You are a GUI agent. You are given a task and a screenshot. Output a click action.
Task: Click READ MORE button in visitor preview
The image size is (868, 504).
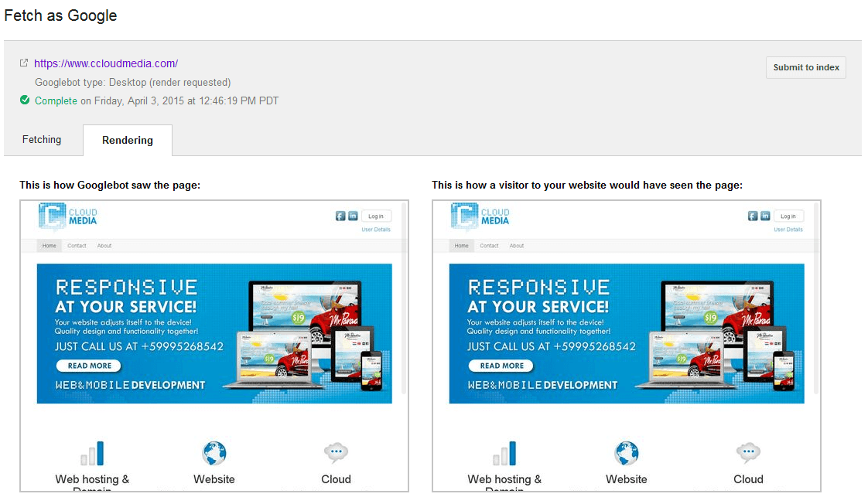click(501, 366)
